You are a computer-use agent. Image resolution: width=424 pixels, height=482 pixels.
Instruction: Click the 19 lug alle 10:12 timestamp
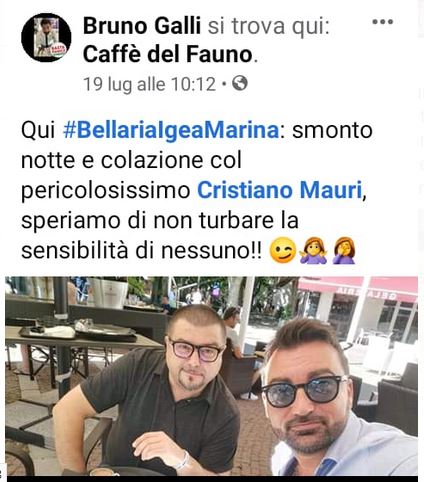(x=150, y=84)
